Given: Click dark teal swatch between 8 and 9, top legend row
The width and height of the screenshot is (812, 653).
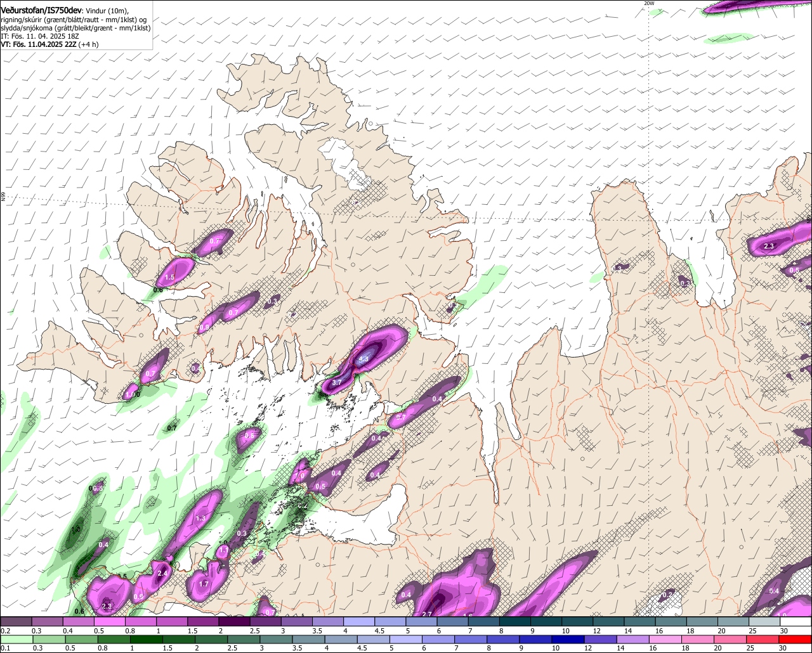Looking at the screenshot, I should pos(515,622).
